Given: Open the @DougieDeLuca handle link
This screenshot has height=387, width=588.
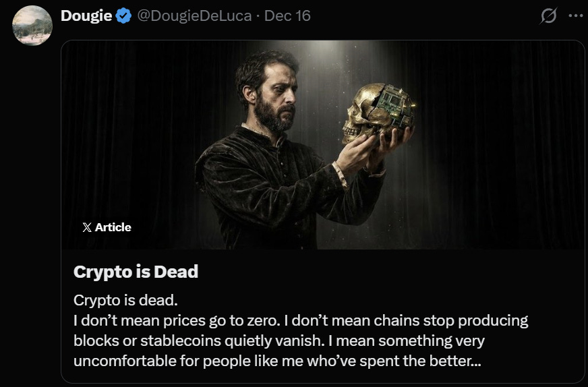Looking at the screenshot, I should tap(194, 16).
